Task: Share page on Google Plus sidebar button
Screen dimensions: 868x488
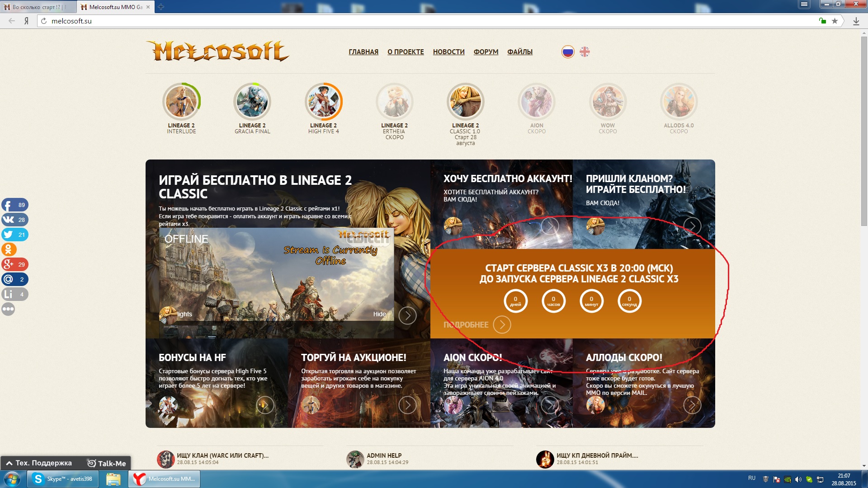Action: point(14,264)
